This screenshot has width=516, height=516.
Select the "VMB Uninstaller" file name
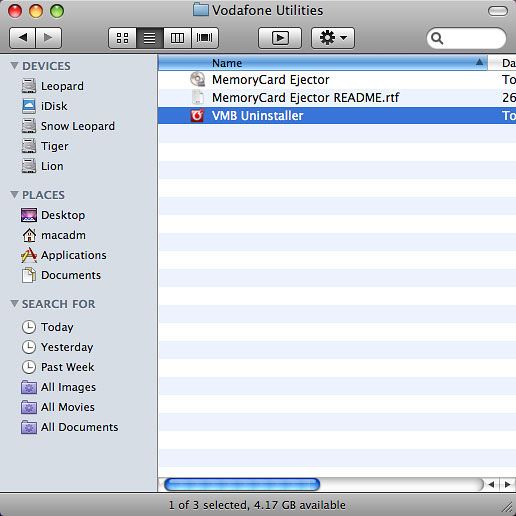pyautogui.click(x=258, y=116)
